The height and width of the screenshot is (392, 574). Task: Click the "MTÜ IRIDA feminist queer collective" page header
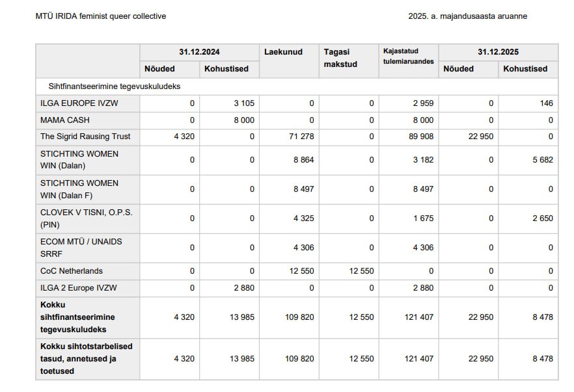point(101,16)
